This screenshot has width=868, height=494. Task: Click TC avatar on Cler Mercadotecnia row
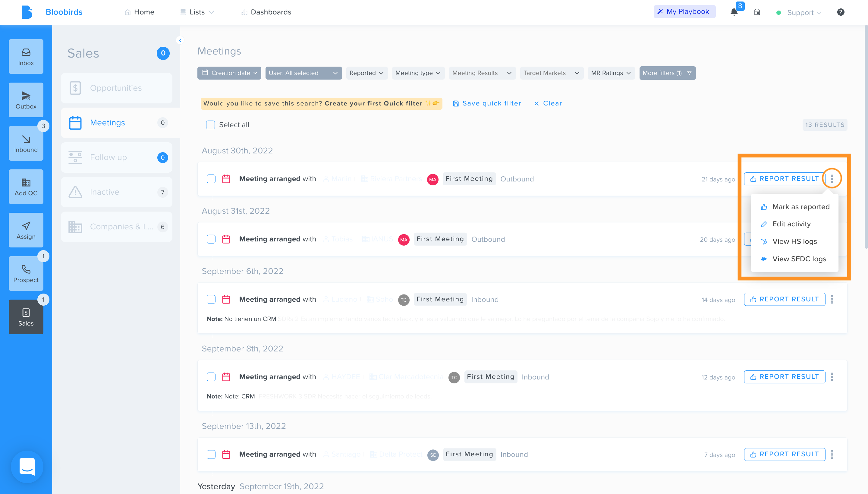(454, 377)
